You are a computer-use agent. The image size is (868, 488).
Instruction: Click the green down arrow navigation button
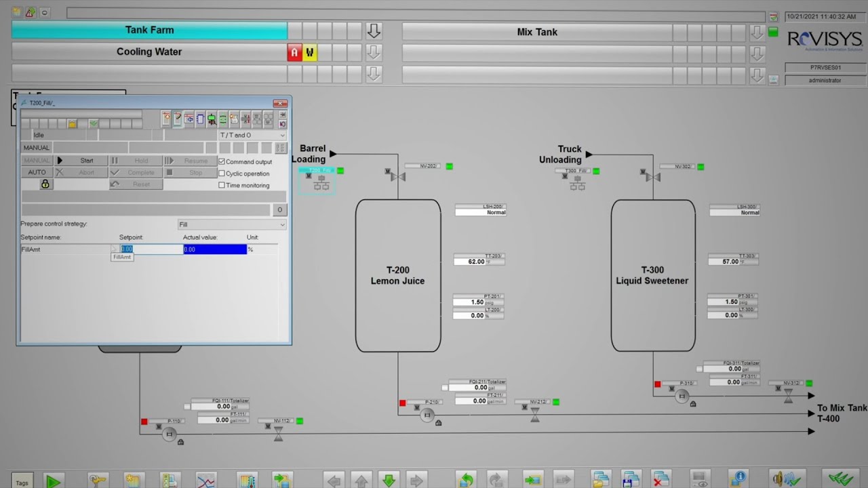tap(389, 481)
